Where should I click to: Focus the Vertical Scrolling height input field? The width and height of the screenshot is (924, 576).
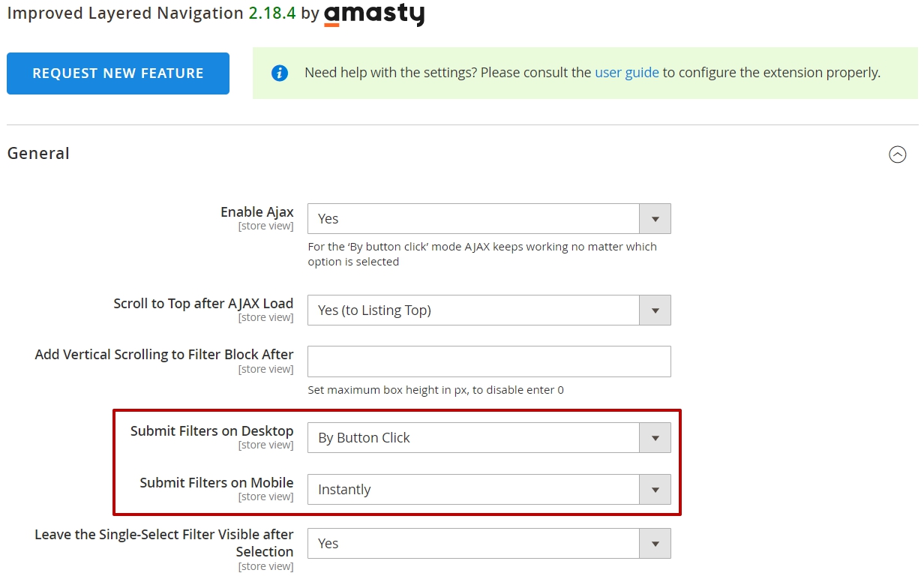[489, 361]
